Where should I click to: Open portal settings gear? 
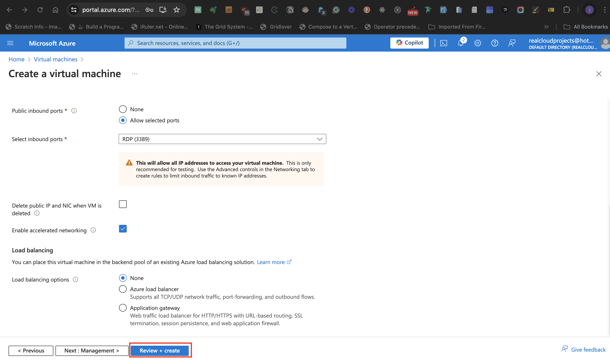[478, 43]
